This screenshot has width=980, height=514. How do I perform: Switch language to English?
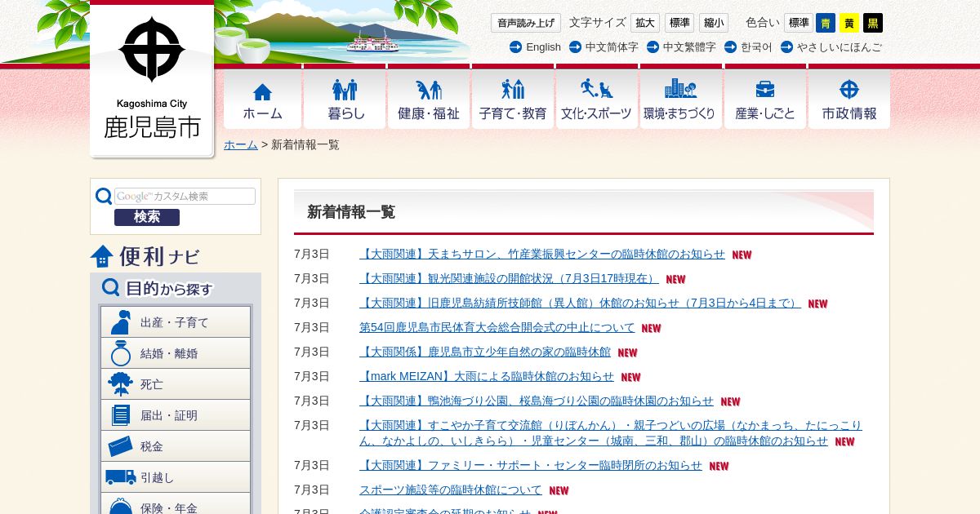[x=543, y=47]
